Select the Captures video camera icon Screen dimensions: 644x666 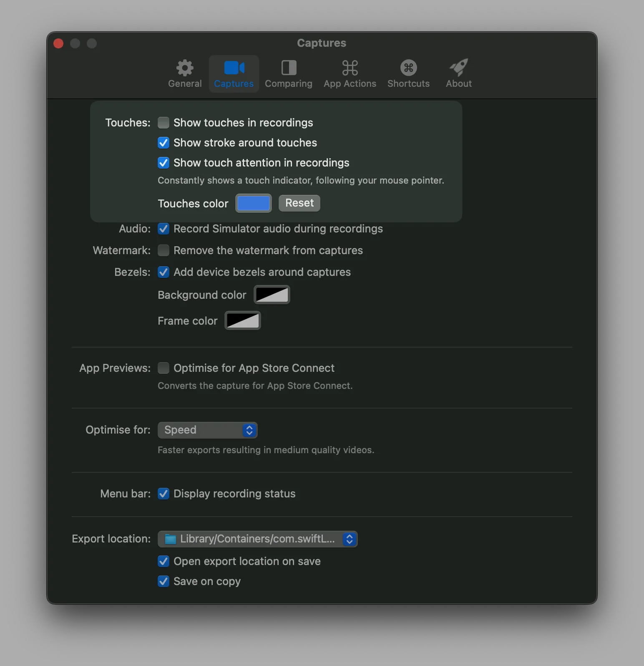234,68
